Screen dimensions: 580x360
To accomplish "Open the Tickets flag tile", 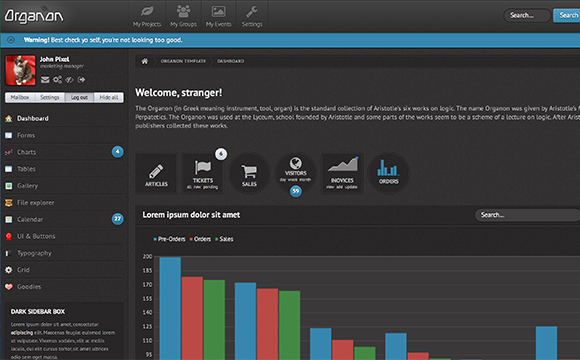I will point(203,174).
